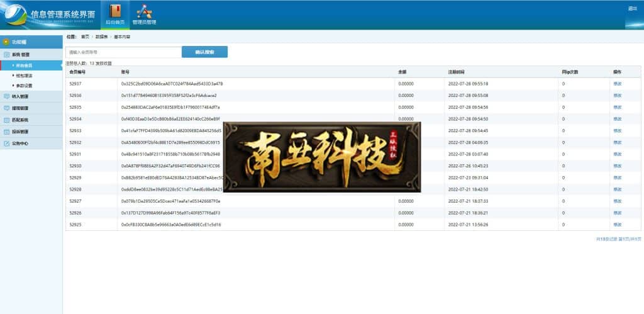Click the 操作 column header

(618, 72)
